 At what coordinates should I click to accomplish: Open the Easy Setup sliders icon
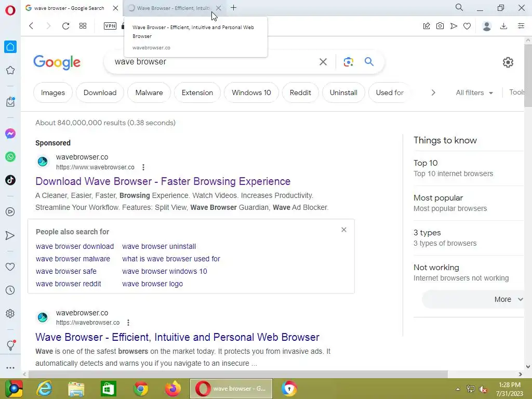(x=521, y=26)
